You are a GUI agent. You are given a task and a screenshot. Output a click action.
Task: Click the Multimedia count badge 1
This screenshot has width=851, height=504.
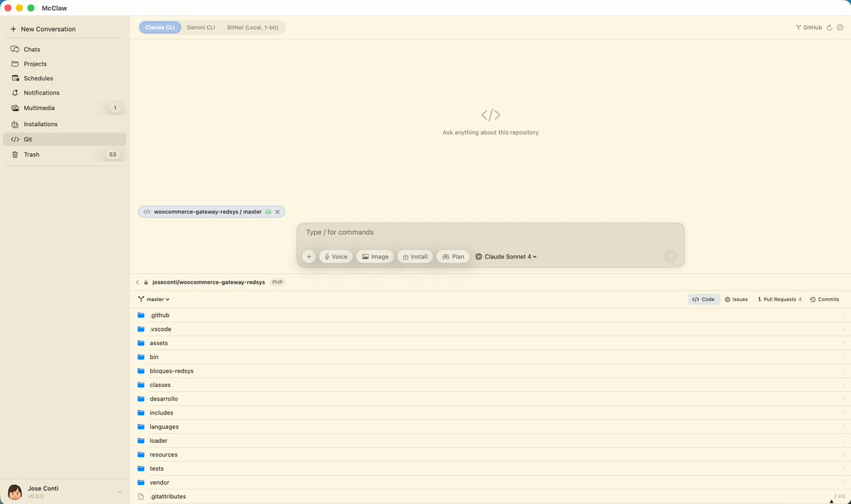click(x=115, y=108)
